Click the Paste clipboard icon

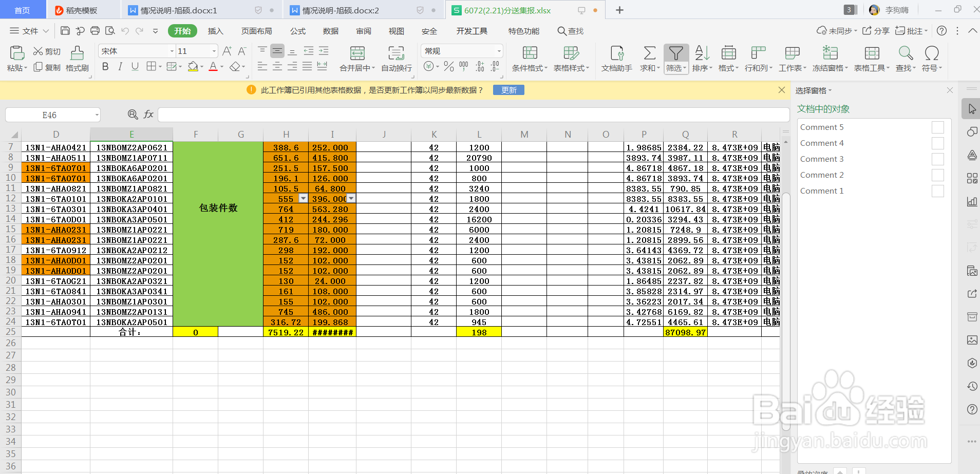tap(17, 53)
